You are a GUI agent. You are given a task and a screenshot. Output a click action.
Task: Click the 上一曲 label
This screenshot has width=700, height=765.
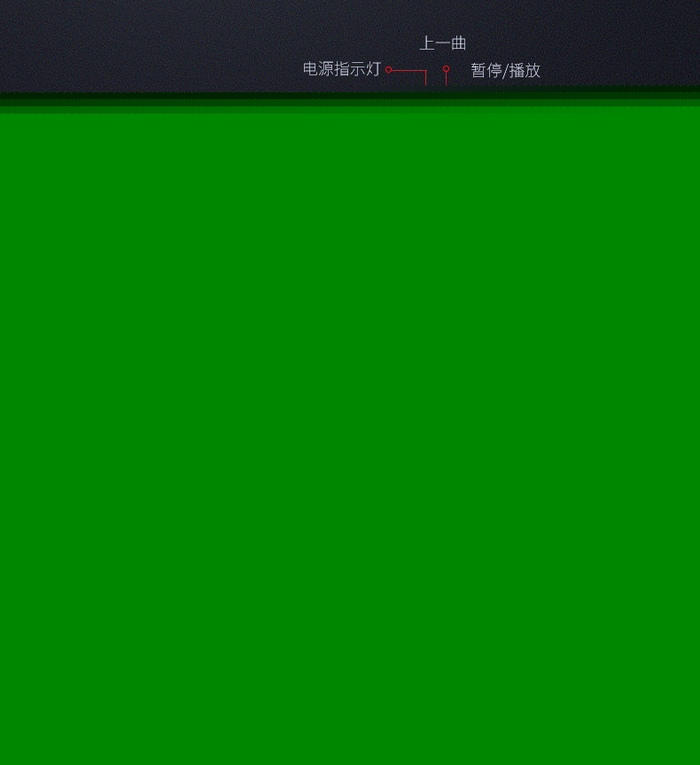pos(443,43)
